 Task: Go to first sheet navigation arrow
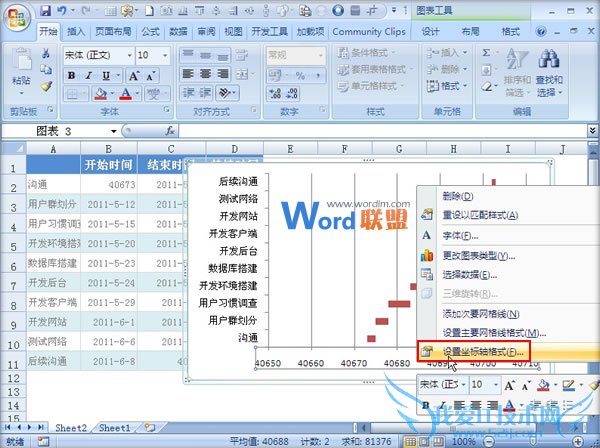click(8, 427)
